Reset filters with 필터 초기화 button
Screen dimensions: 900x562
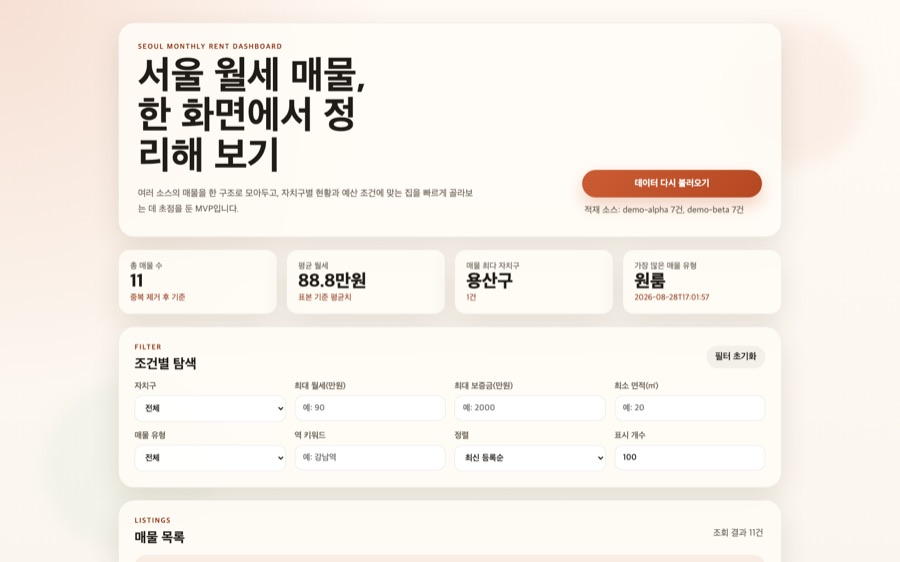point(735,356)
